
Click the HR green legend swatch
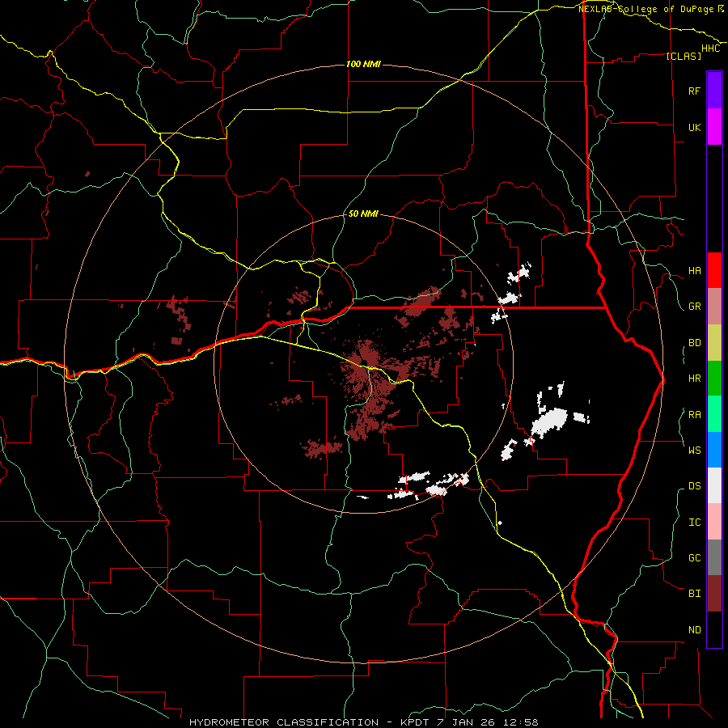714,378
